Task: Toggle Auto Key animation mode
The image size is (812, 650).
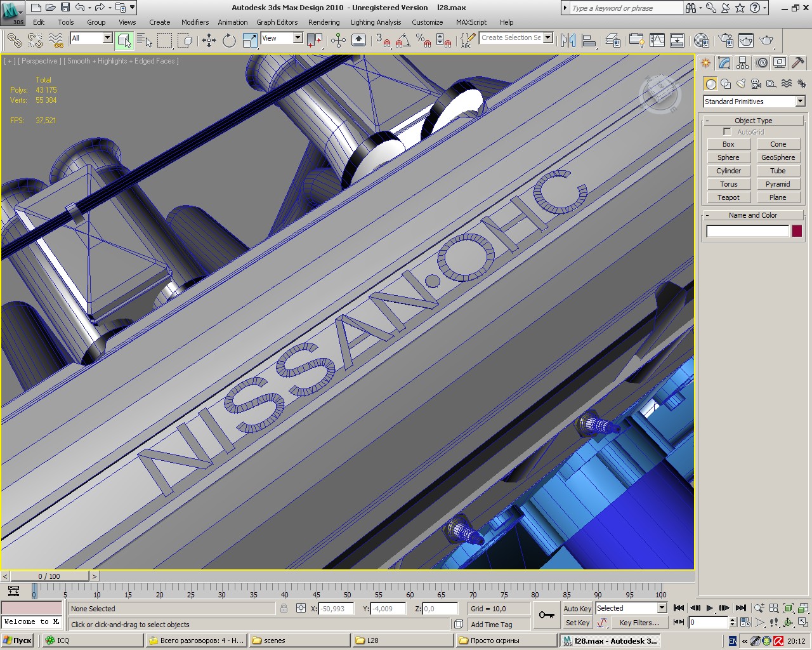Action: click(577, 608)
